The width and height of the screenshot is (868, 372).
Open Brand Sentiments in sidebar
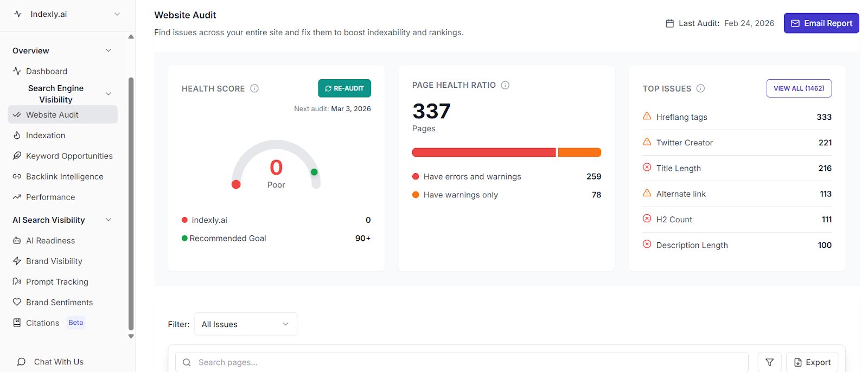tap(59, 303)
